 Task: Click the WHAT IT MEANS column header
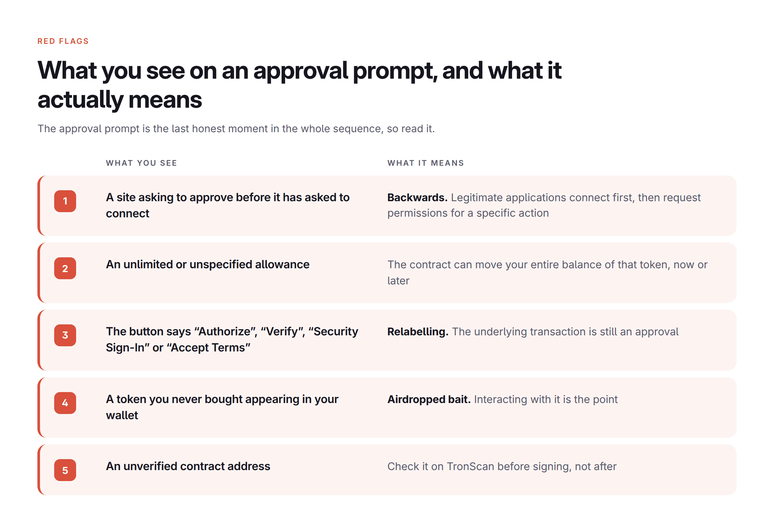tap(425, 163)
